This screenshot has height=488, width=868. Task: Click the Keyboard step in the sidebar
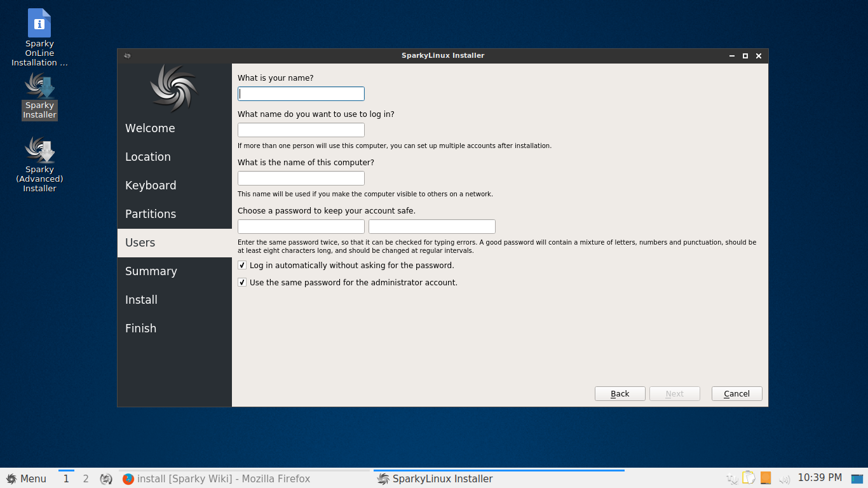pyautogui.click(x=175, y=186)
